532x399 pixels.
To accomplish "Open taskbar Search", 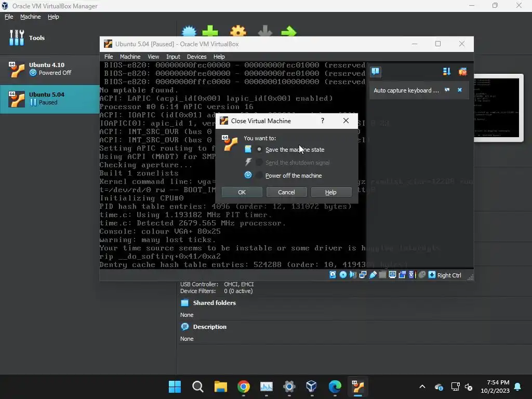I will click(197, 387).
